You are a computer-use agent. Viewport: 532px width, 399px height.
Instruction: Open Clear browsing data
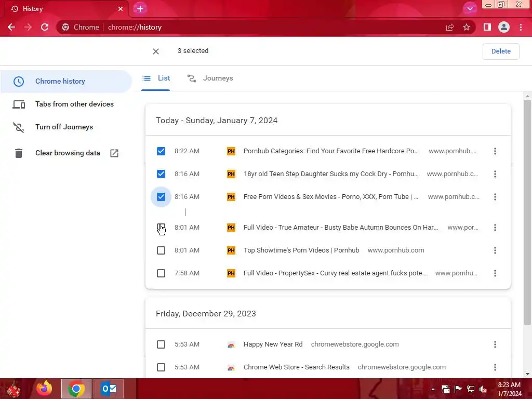pyautogui.click(x=66, y=153)
